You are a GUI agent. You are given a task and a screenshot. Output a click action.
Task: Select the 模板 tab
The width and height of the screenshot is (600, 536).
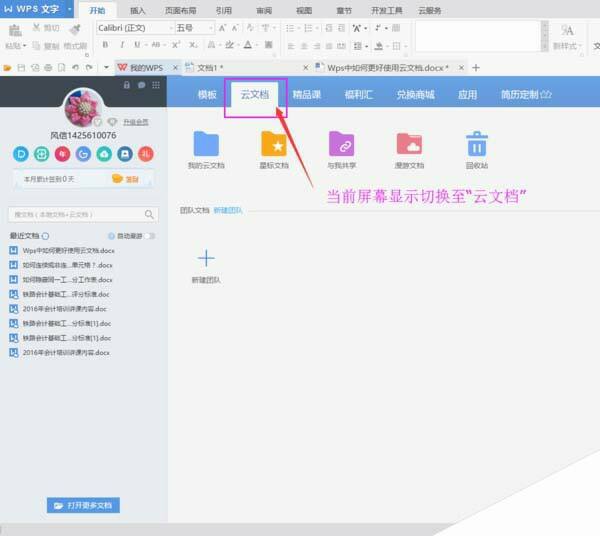click(x=207, y=94)
